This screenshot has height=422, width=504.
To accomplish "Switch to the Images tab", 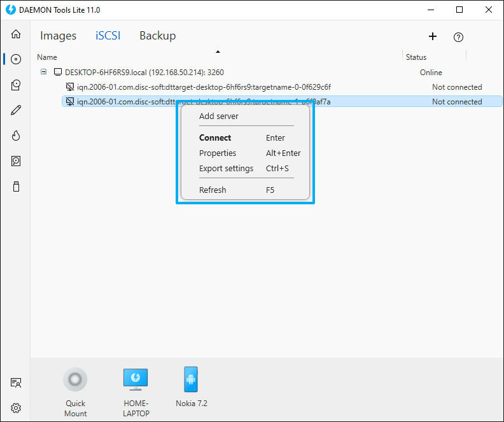I will coord(58,36).
